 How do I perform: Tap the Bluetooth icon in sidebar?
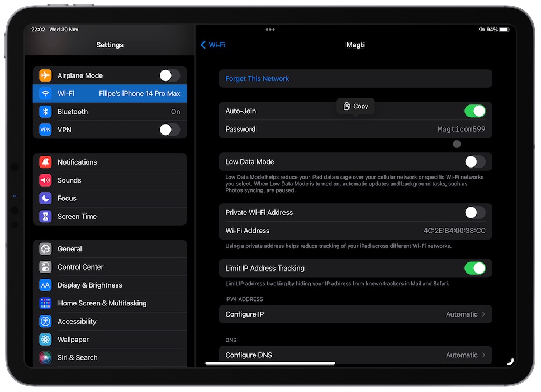tap(45, 112)
